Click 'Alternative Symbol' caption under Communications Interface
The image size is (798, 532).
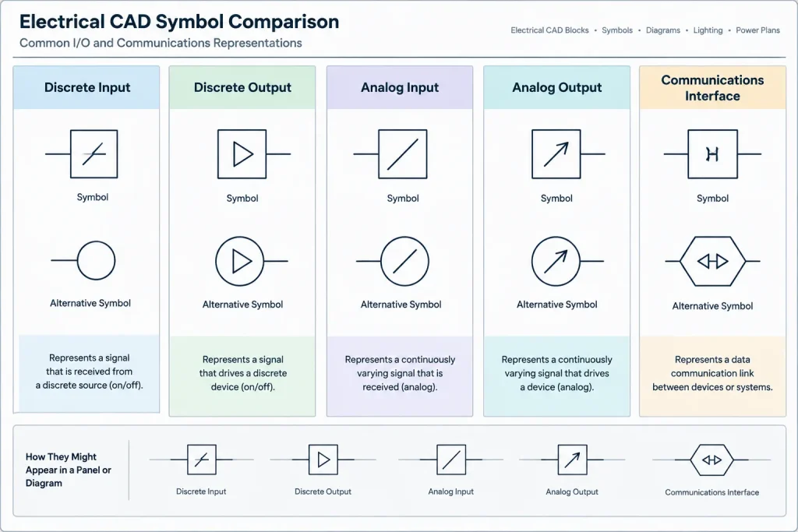pos(712,305)
